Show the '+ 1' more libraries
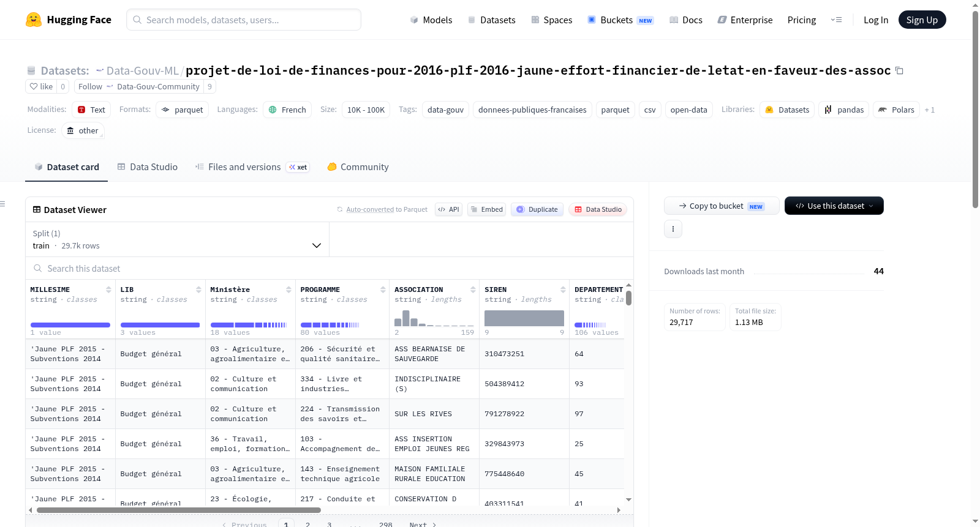980x527 pixels. [930, 110]
